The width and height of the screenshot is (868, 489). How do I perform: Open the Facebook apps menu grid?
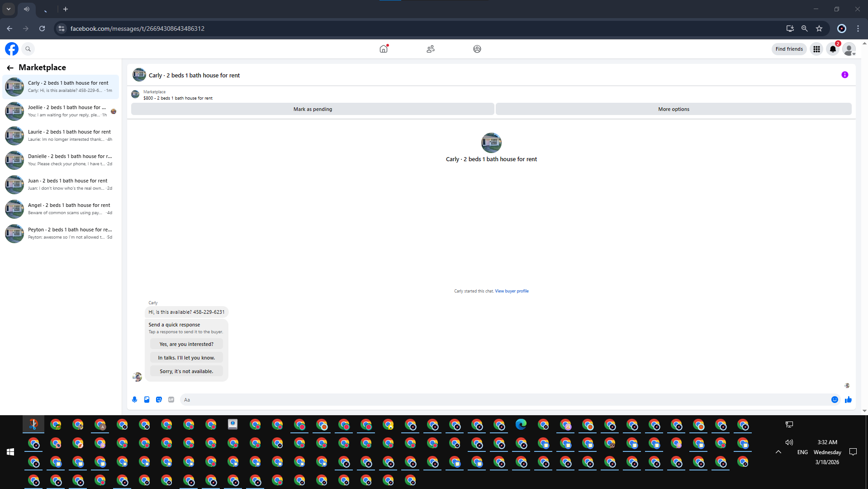pyautogui.click(x=816, y=49)
